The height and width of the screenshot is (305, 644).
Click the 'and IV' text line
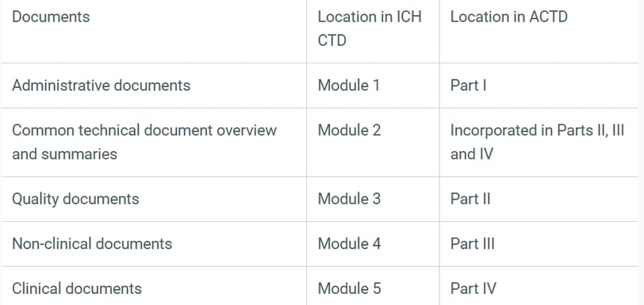[x=471, y=154]
